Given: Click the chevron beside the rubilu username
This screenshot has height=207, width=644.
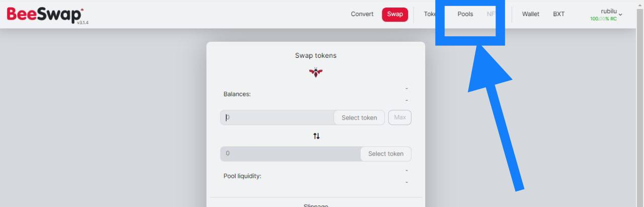Looking at the screenshot, I should click(620, 15).
